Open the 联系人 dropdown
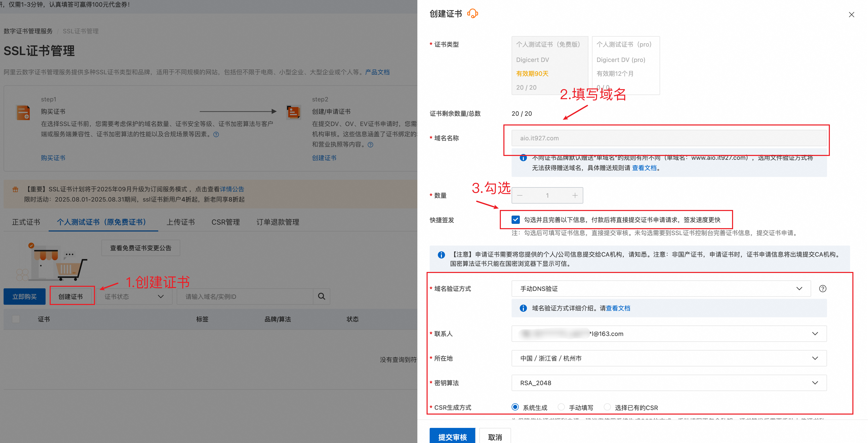This screenshot has height=443, width=868. [669, 333]
